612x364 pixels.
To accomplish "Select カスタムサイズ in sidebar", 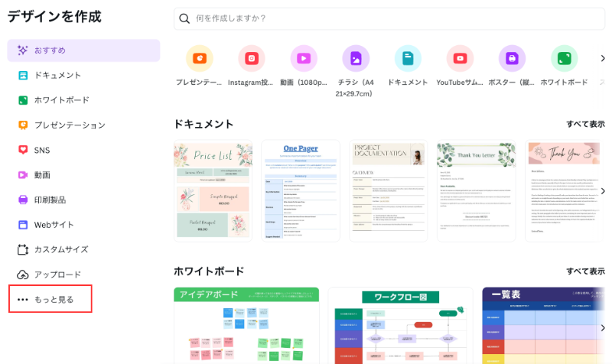I will 60,249.
